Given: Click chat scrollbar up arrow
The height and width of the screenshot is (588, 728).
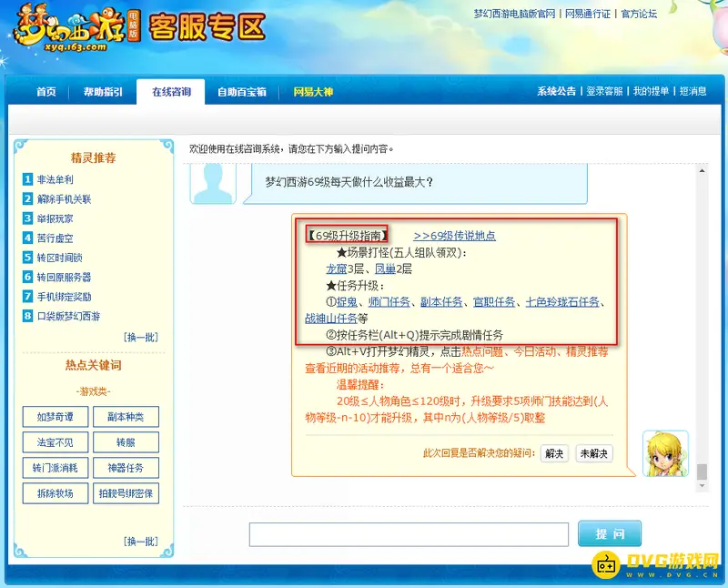Looking at the screenshot, I should pos(702,171).
